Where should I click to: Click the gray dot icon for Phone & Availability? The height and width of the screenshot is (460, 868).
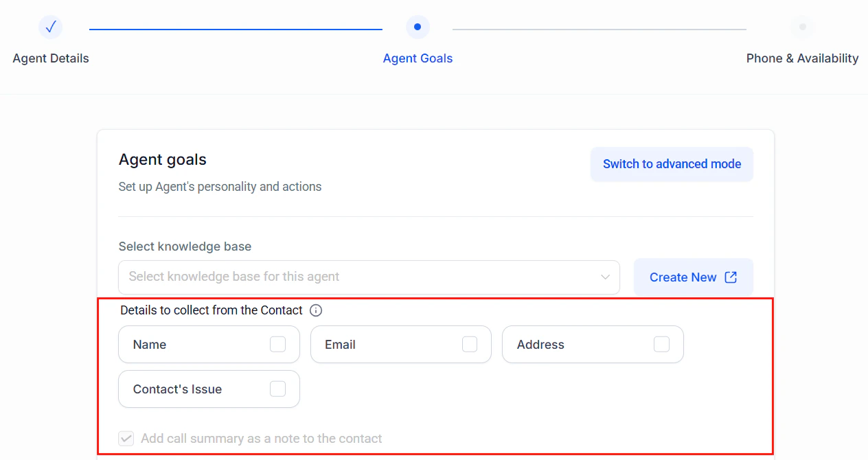tap(802, 27)
